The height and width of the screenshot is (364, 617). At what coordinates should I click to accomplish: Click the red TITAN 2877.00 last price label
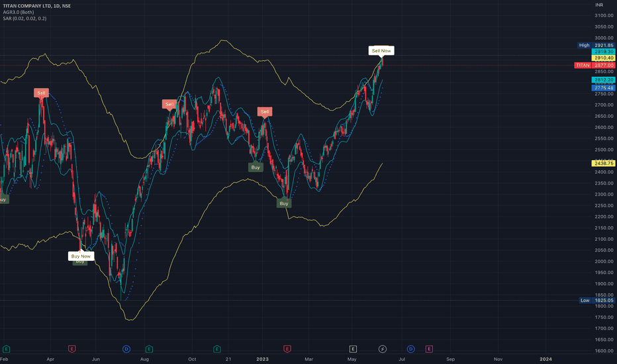click(594, 66)
